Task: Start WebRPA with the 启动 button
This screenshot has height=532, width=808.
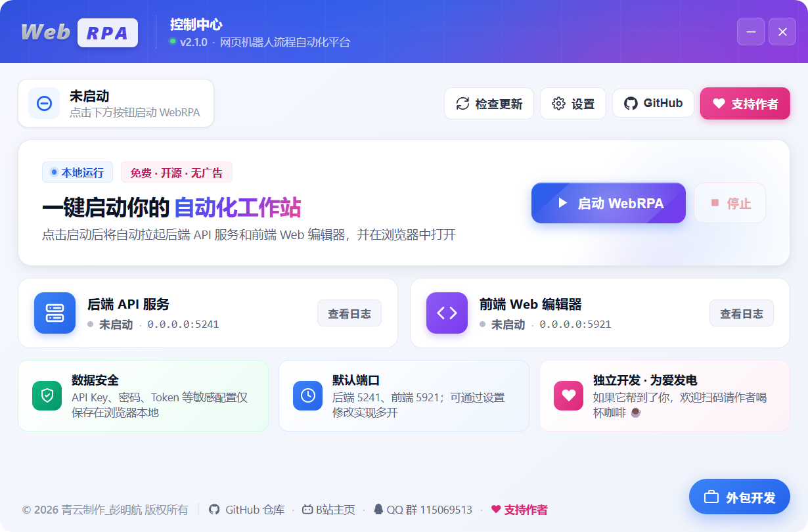Action: (x=608, y=203)
